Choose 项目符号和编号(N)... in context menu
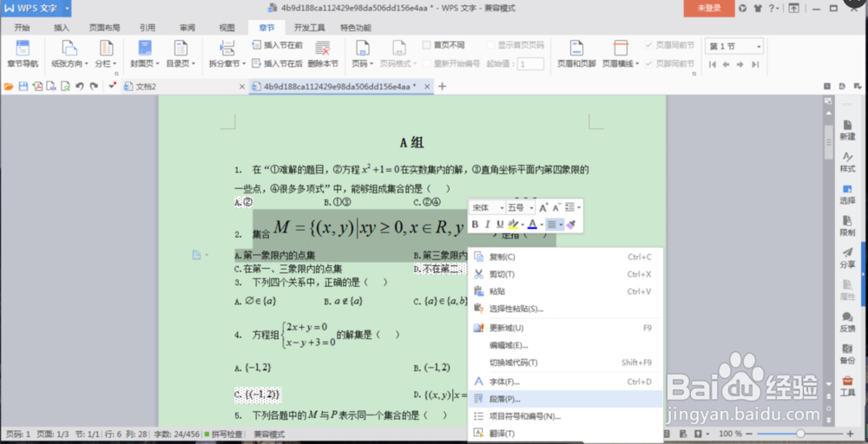 pyautogui.click(x=565, y=415)
